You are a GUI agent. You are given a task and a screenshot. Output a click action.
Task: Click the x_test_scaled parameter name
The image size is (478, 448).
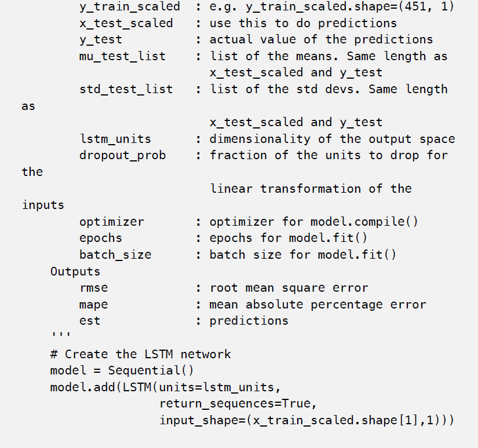coord(126,24)
